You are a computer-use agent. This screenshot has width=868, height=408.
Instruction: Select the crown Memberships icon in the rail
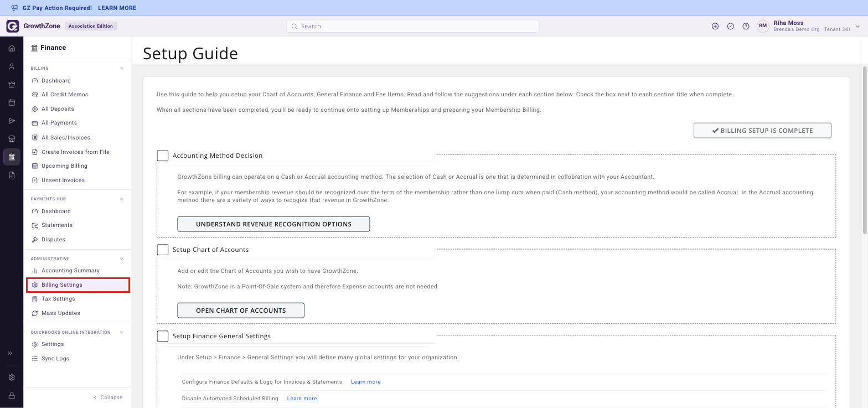pos(12,85)
